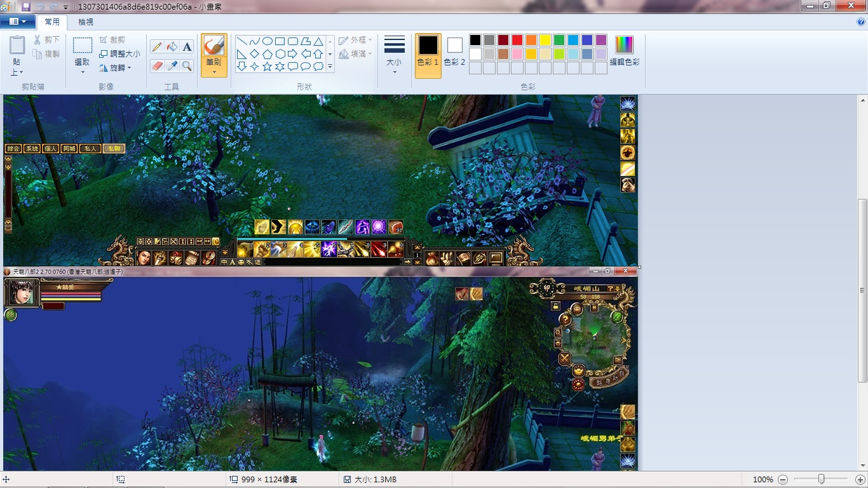Choose the right arrow shape
Image resolution: width=868 pixels, height=488 pixels.
[293, 54]
